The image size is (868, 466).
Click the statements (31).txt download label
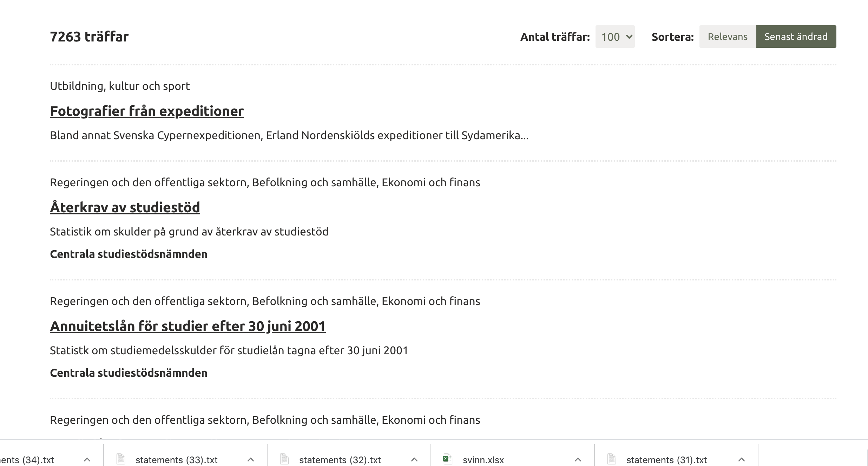(x=666, y=460)
